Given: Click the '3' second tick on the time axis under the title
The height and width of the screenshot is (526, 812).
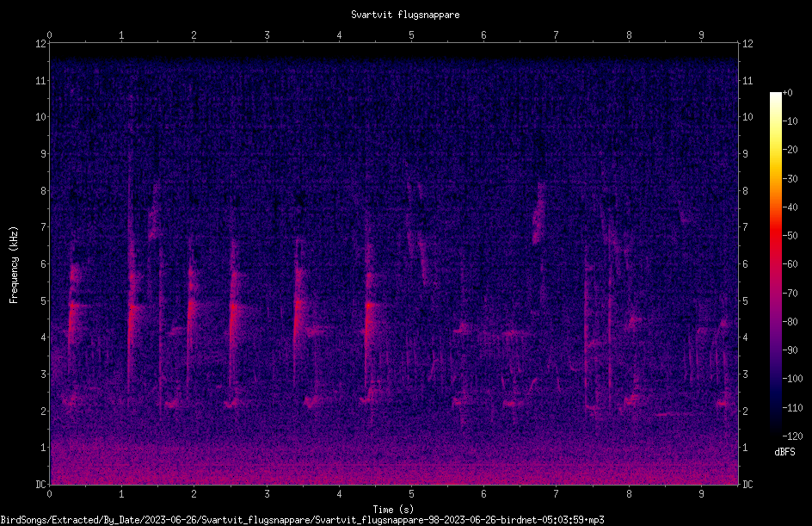Looking at the screenshot, I should [x=267, y=35].
